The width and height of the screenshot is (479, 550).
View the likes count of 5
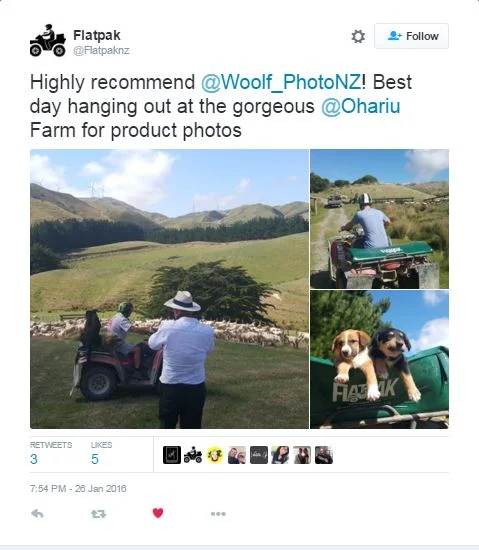95,459
